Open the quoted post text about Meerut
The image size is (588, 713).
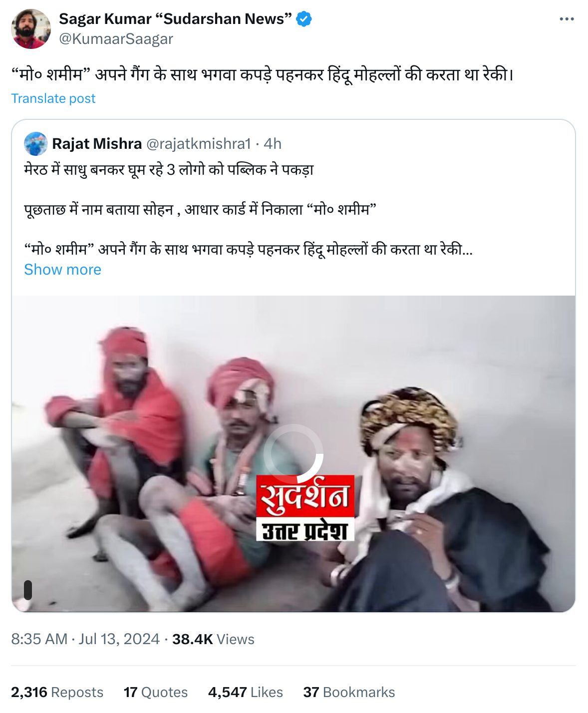pyautogui.click(x=249, y=209)
